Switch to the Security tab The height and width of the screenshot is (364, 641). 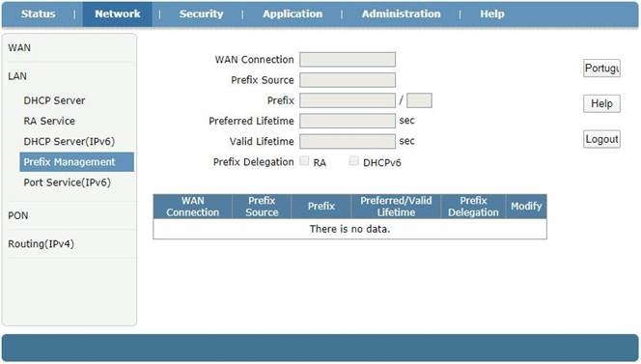tap(201, 14)
